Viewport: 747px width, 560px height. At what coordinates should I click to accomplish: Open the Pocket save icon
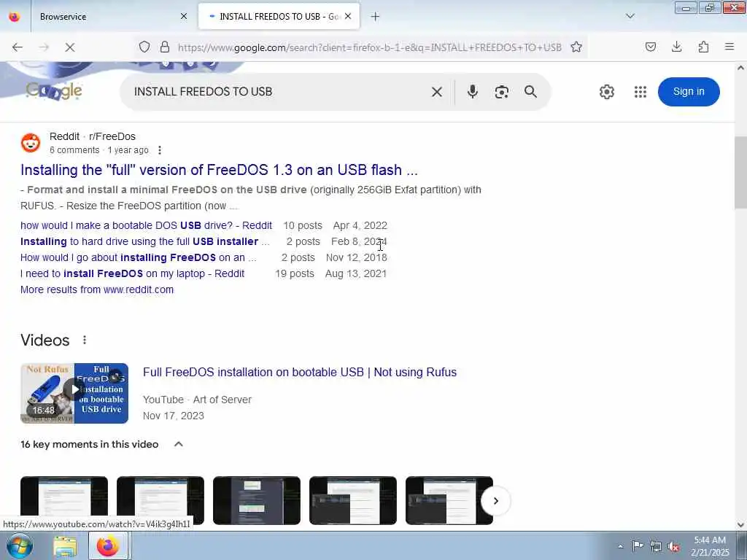point(651,47)
